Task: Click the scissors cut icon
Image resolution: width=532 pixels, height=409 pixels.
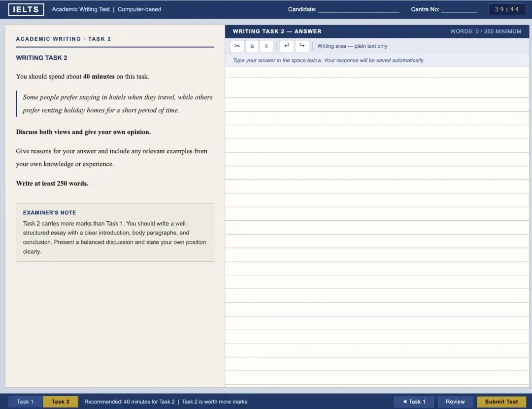Action: click(237, 46)
